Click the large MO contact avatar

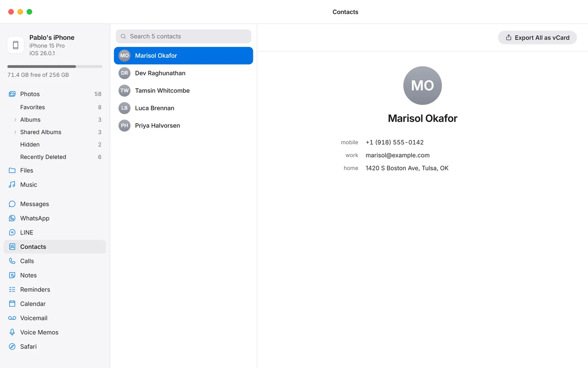click(x=423, y=85)
